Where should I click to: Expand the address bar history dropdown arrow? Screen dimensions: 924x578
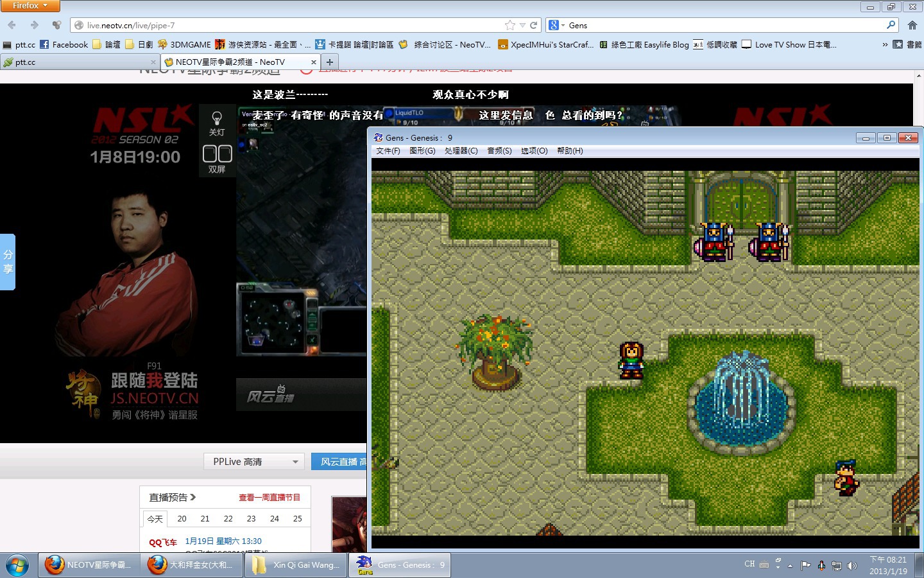(x=522, y=25)
